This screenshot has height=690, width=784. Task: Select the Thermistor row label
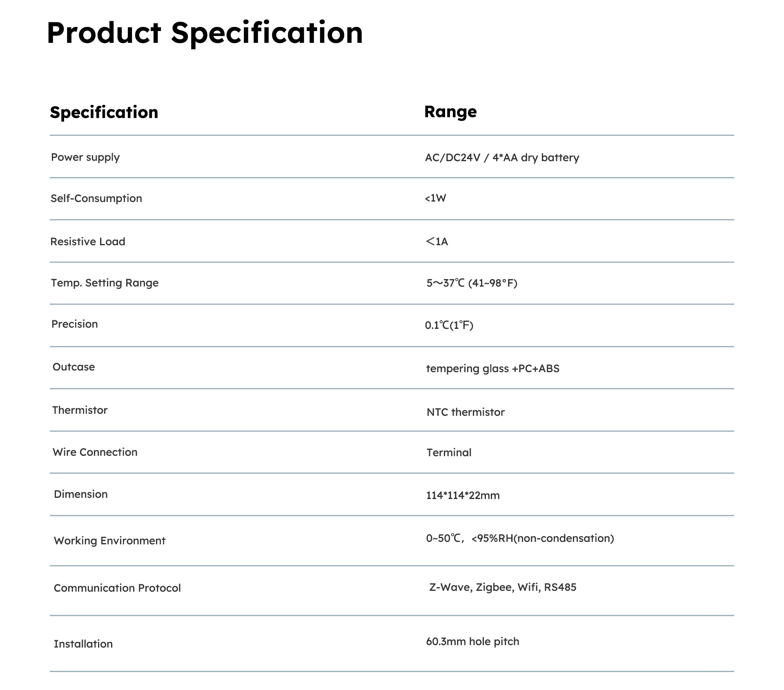tap(80, 410)
